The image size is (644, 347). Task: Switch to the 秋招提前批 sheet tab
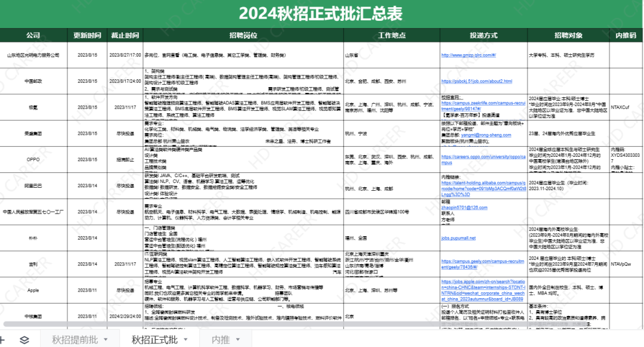coord(75,340)
